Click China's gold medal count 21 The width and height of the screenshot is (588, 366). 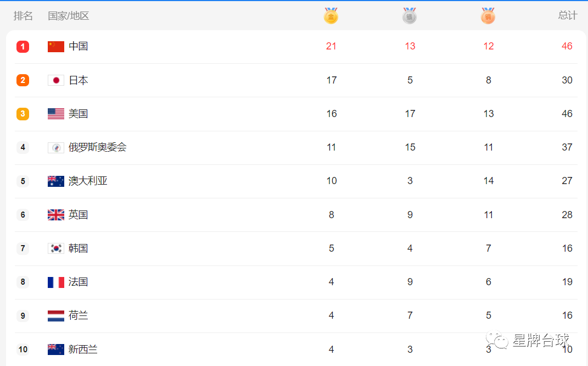[331, 46]
